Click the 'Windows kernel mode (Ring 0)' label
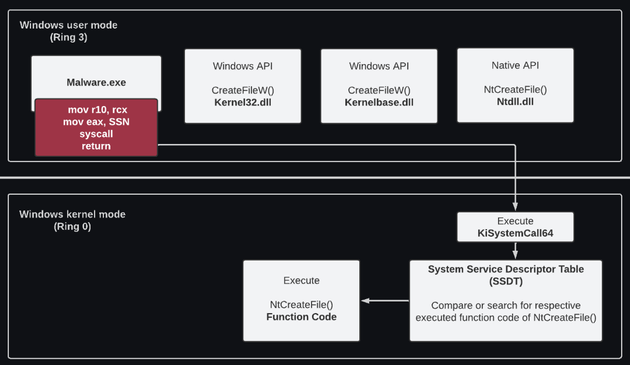Viewport: 630px width, 365px height. (x=72, y=220)
